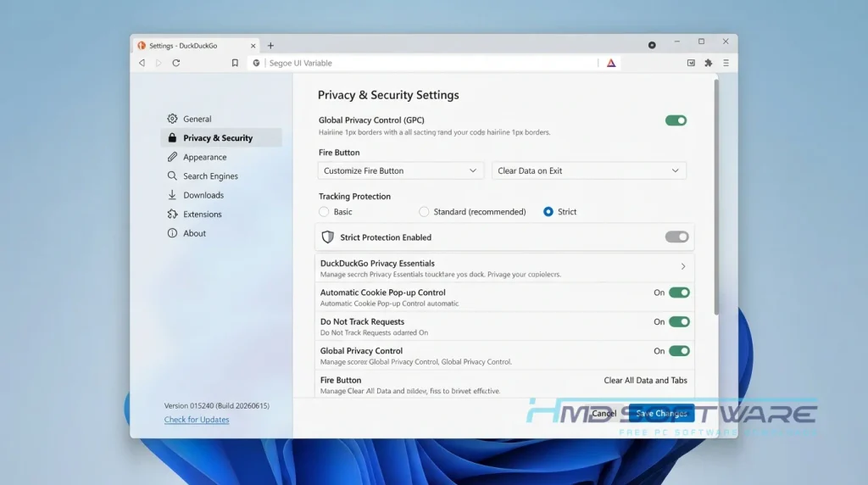Screen dimensions: 868x485
Task: Open the Customize Fire Button dropdown
Action: [401, 170]
